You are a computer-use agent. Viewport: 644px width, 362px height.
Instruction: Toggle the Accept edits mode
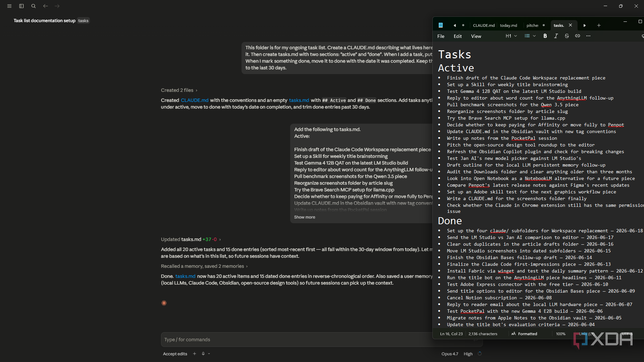pyautogui.click(x=175, y=354)
